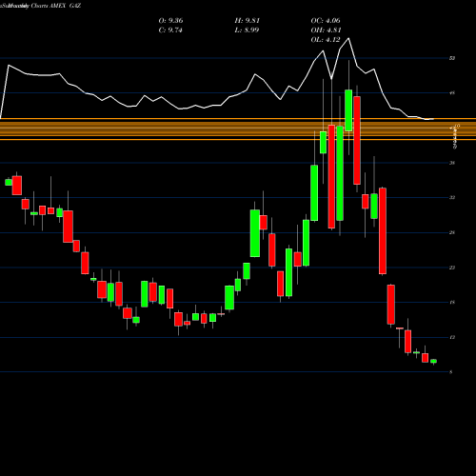Click the 53 price axis label
Image resolution: width=476 pixels, height=476 pixels.
(x=452, y=58)
